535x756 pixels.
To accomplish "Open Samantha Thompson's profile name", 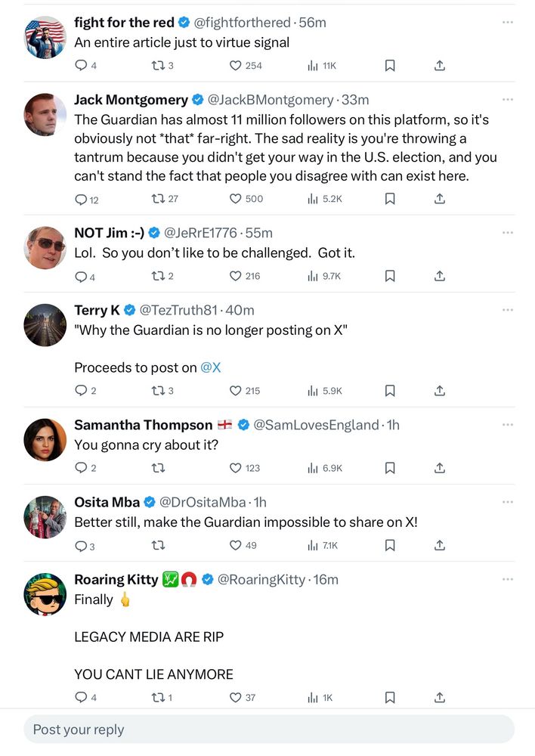I will coord(143,425).
